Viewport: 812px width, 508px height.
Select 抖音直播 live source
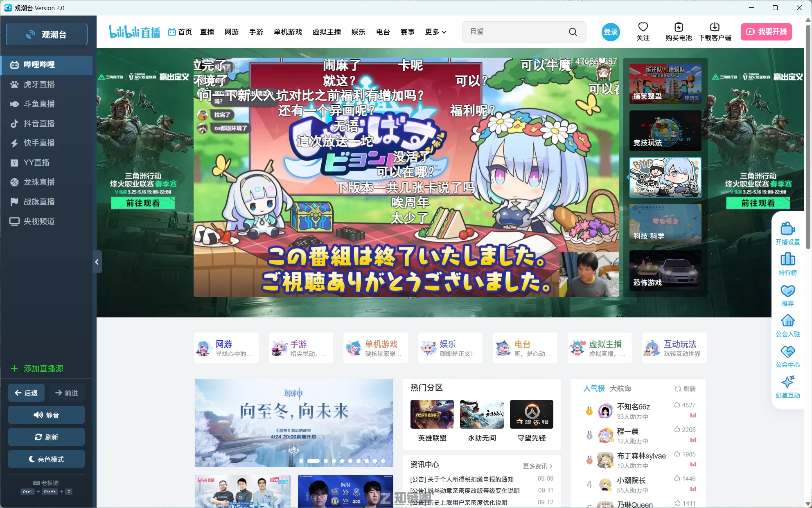point(46,124)
